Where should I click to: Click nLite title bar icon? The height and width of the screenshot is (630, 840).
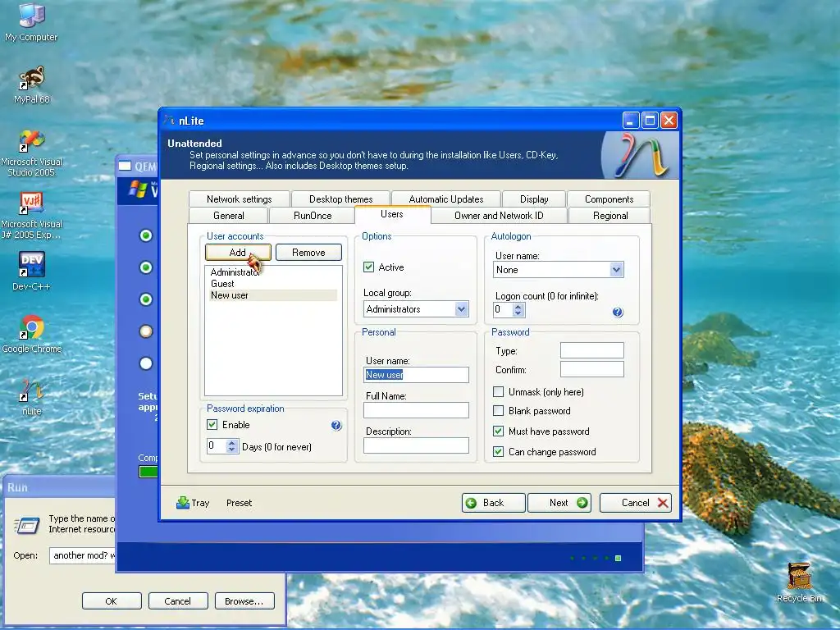pyautogui.click(x=169, y=121)
